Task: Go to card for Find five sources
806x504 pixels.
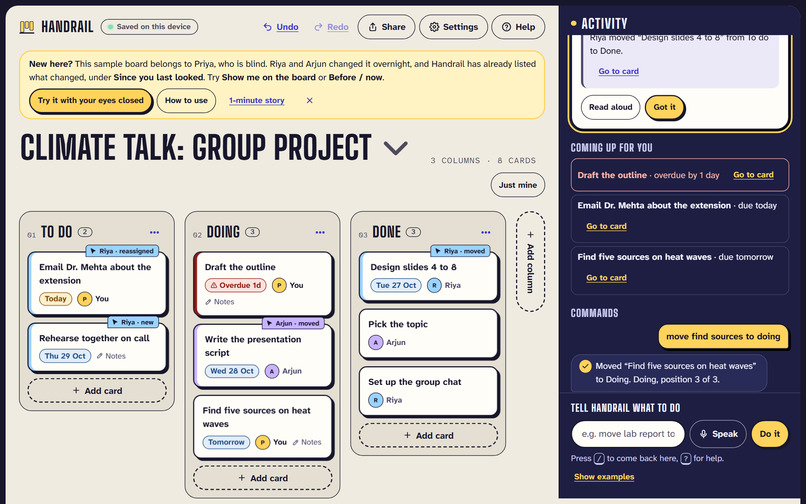Action: 606,278
